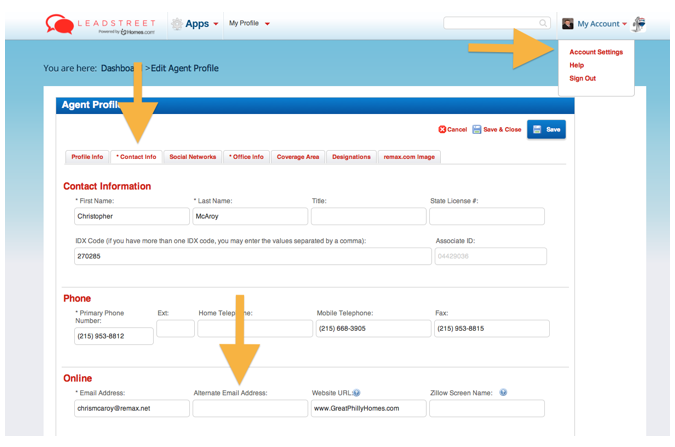Click the search magnifier icon
Viewport: 675px width, 447px height.
coord(543,23)
